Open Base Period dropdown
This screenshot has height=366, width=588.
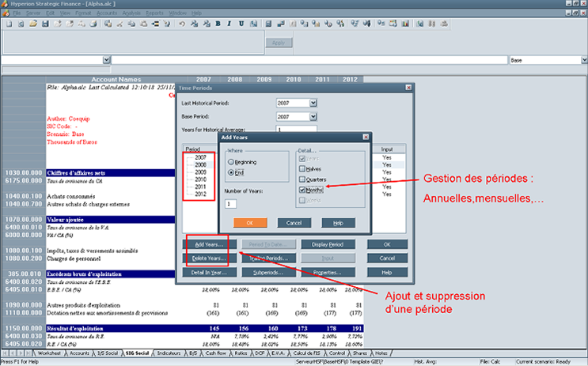[x=313, y=117]
